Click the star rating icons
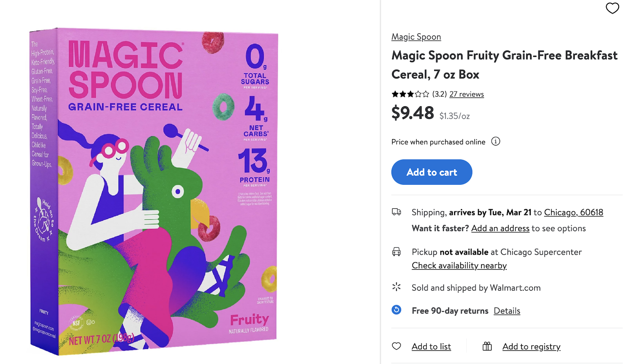Image resolution: width=633 pixels, height=364 pixels. point(410,94)
